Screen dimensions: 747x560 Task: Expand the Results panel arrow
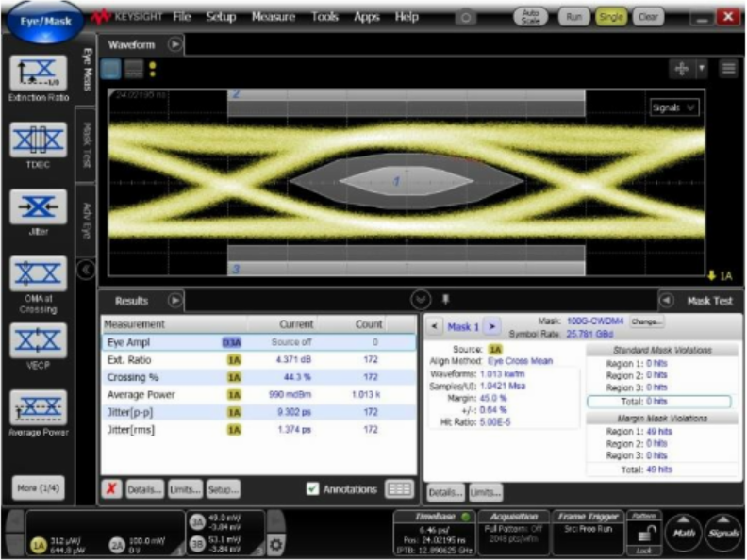point(174,301)
